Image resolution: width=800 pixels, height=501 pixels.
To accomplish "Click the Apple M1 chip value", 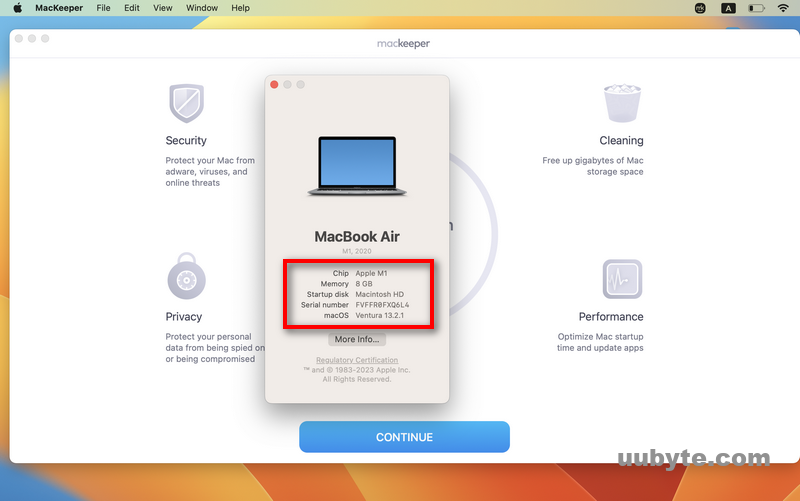I will coord(371,273).
